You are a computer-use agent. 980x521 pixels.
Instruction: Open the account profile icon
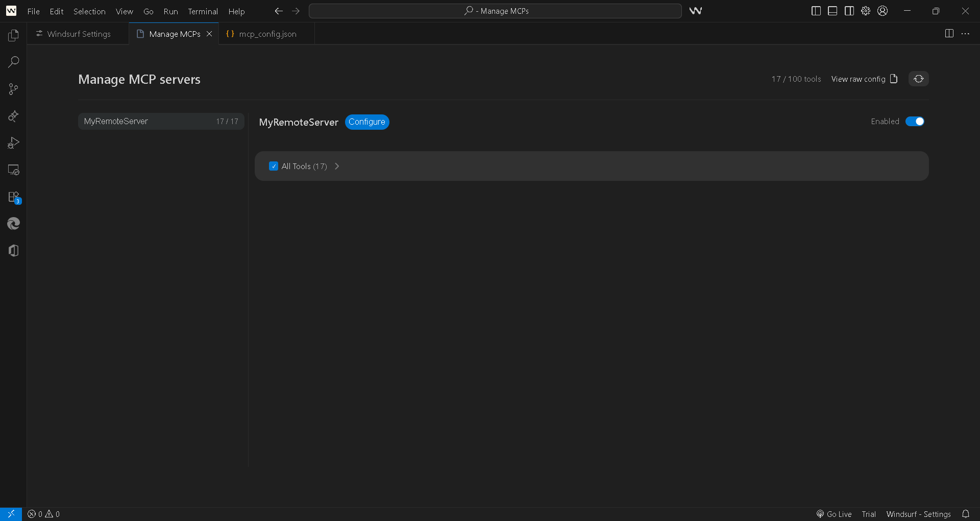click(x=883, y=11)
